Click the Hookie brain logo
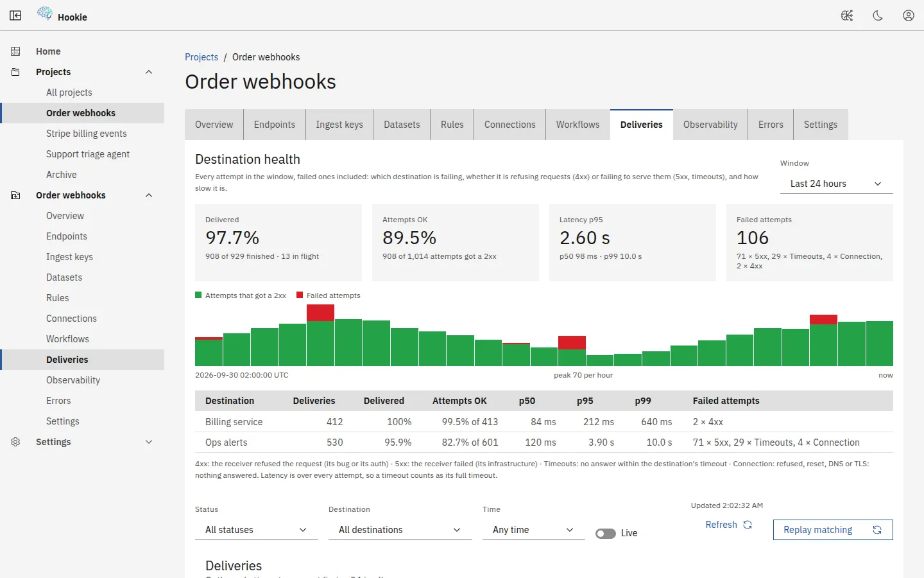 tap(45, 13)
